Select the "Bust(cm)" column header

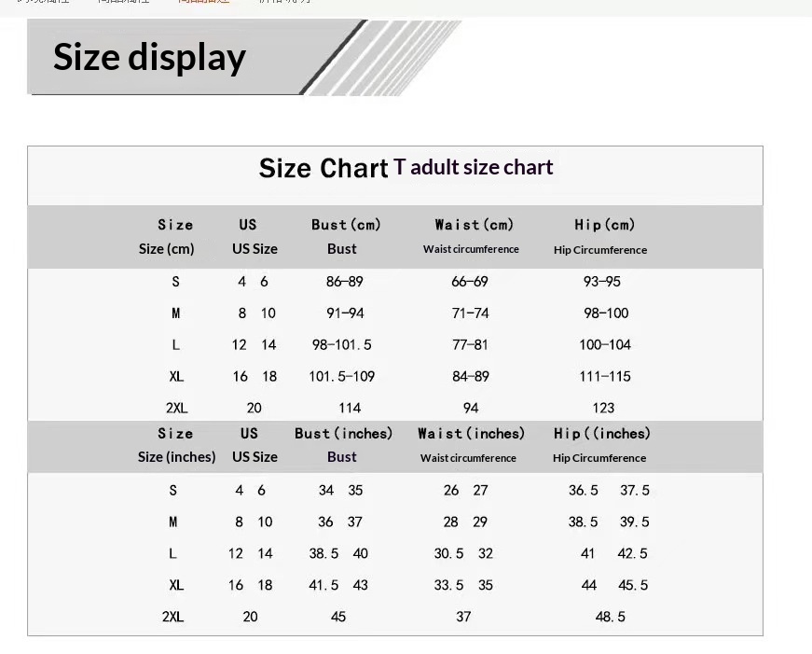pyautogui.click(x=346, y=225)
